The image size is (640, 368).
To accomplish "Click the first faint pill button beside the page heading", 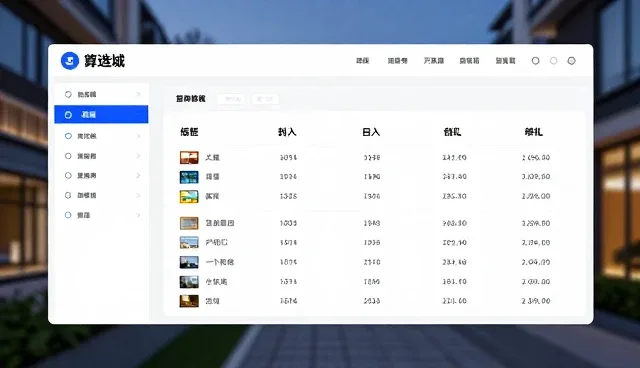I will (232, 99).
